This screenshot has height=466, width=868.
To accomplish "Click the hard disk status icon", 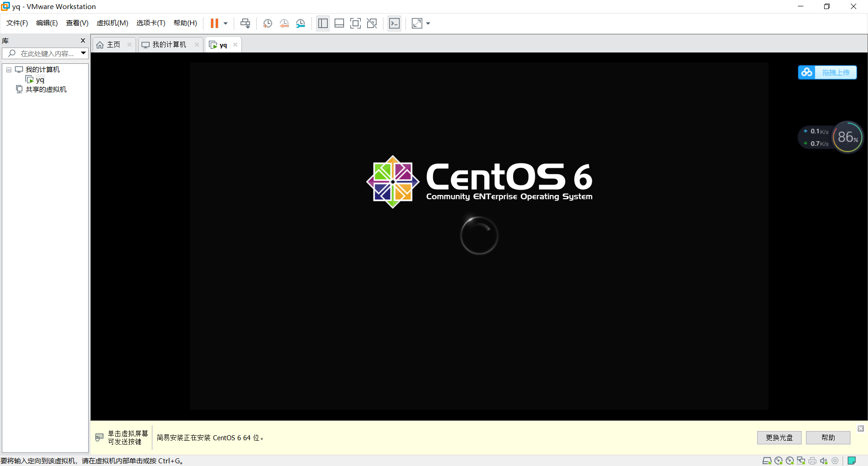I will [x=767, y=461].
